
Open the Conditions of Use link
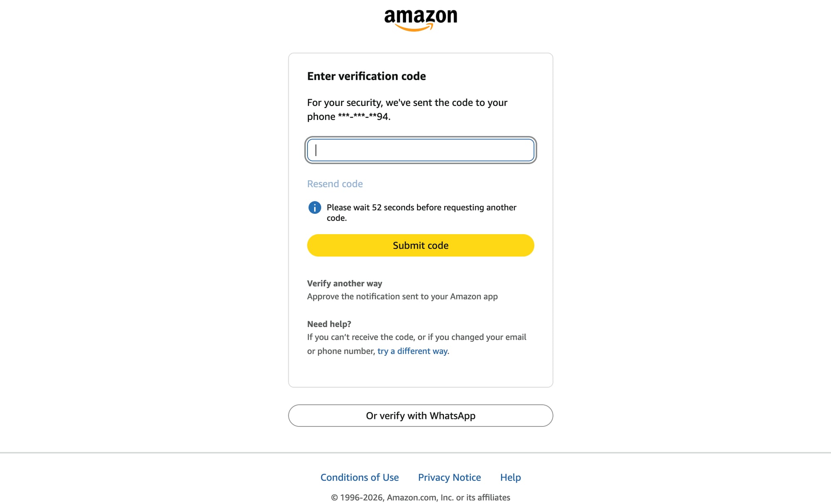point(359,477)
